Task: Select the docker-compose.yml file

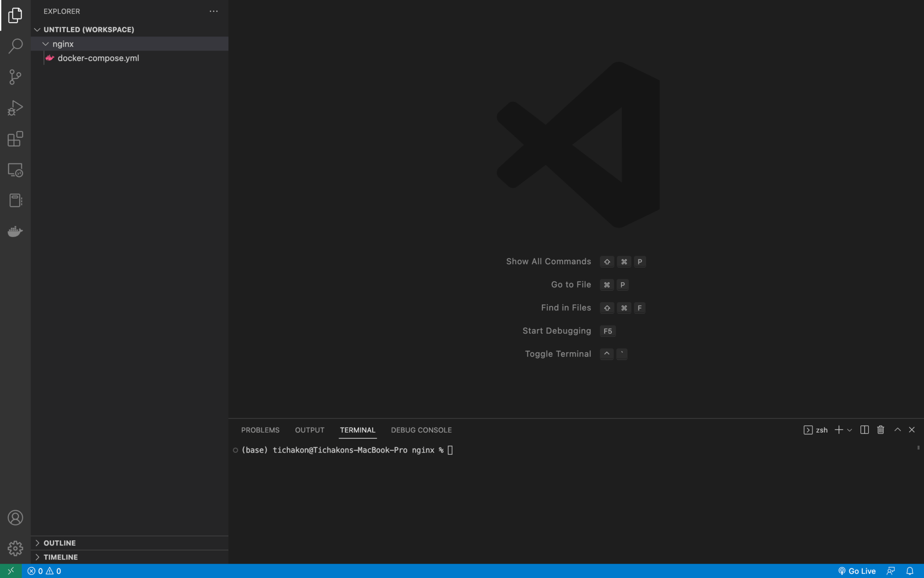Action: [x=99, y=58]
